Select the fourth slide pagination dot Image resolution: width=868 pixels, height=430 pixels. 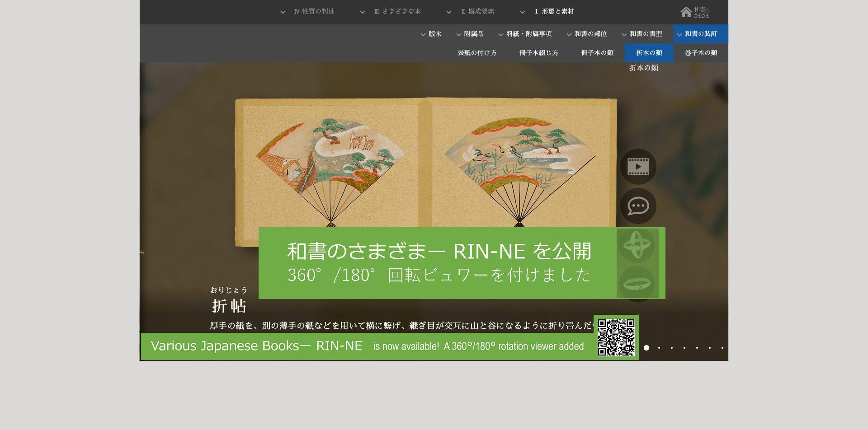tap(684, 348)
